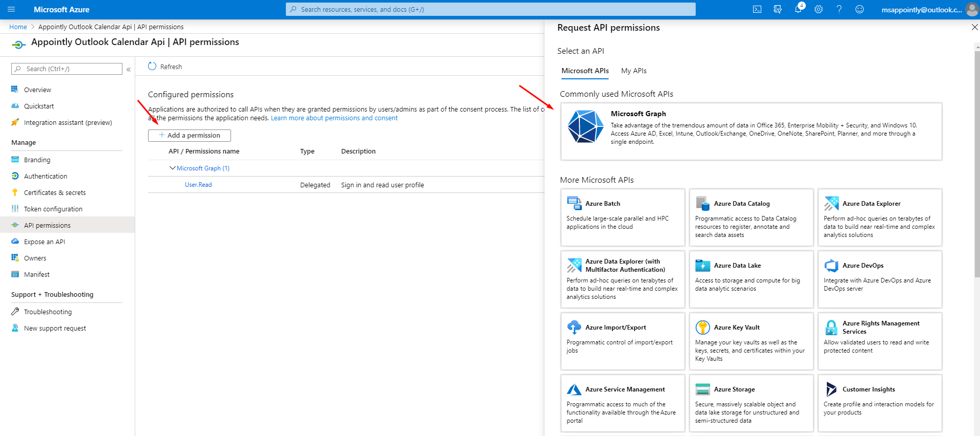
Task: Click the Refresh label in the toolbar
Action: tap(171, 67)
